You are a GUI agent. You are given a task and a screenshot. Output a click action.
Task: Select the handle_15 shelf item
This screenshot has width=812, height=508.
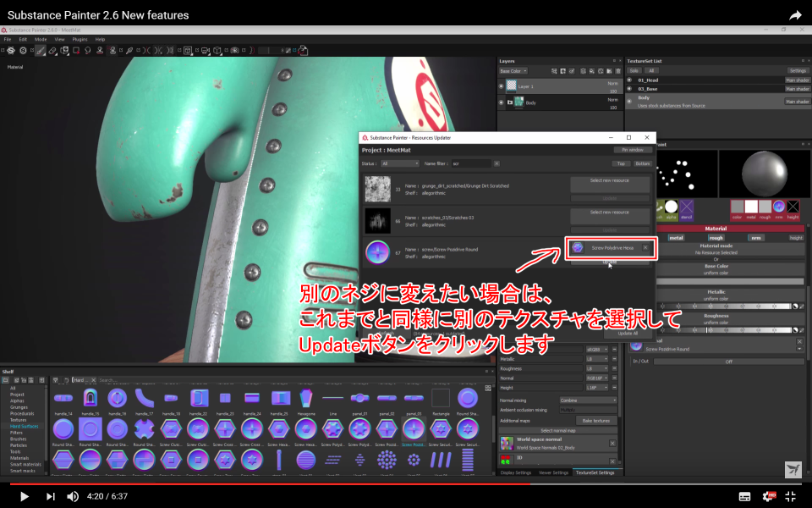point(91,401)
